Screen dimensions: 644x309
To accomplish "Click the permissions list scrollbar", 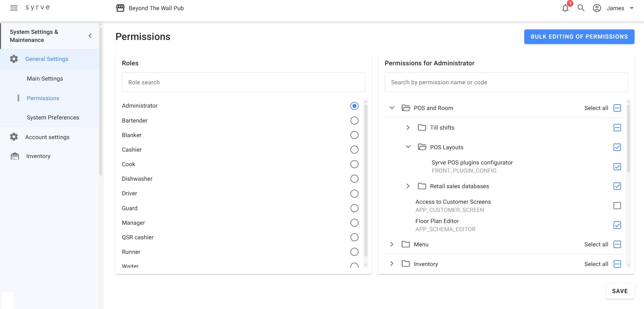I will point(628,138).
